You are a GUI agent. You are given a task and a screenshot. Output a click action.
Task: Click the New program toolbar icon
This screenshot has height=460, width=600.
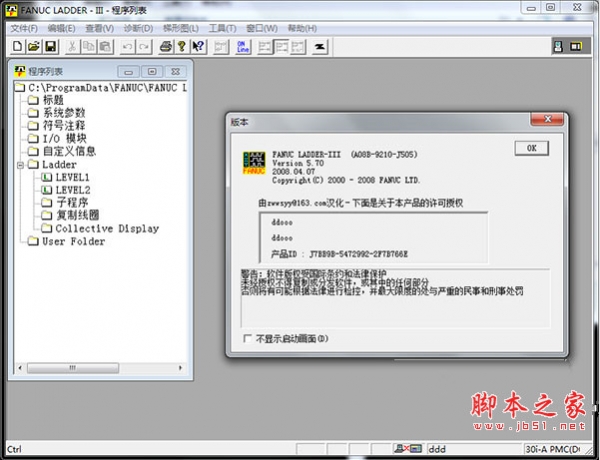click(17, 47)
